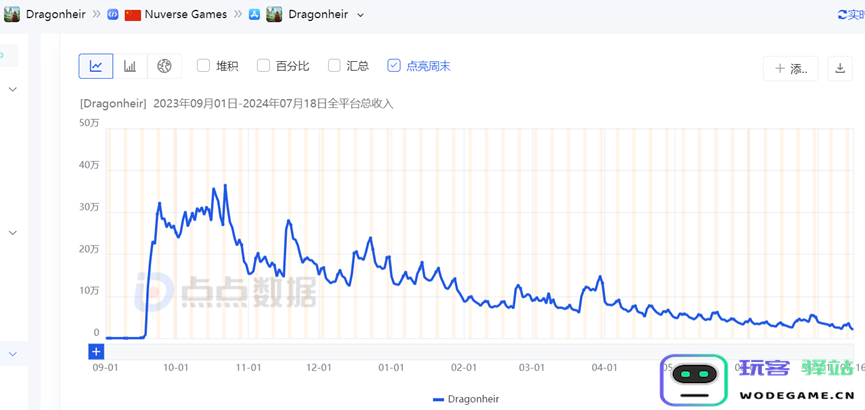Enable the 百分比 checkbox
Viewport: 865px width, 410px height.
(x=263, y=66)
